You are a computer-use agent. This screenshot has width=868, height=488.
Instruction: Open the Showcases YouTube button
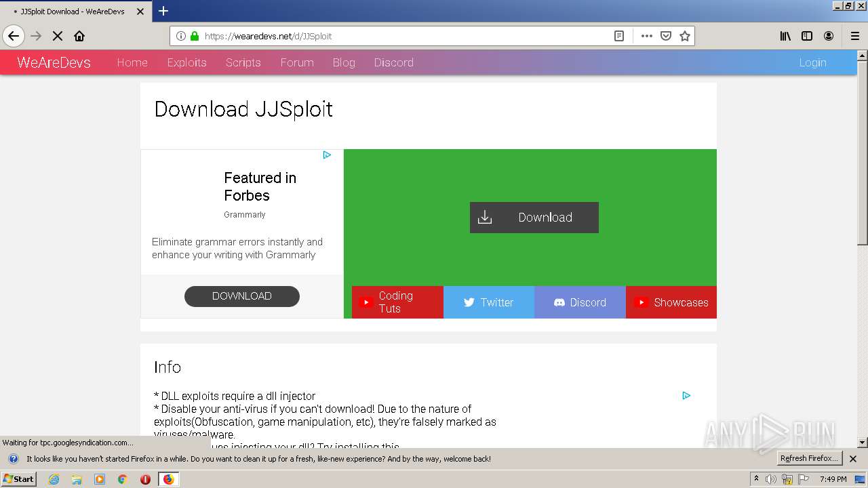pos(671,302)
